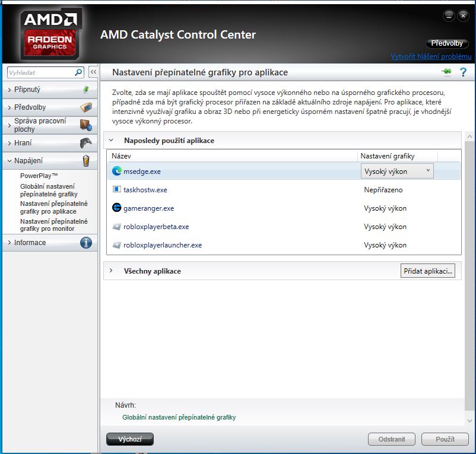Click the gamepad icon for Hraní
This screenshot has height=454, width=476.
(86, 143)
